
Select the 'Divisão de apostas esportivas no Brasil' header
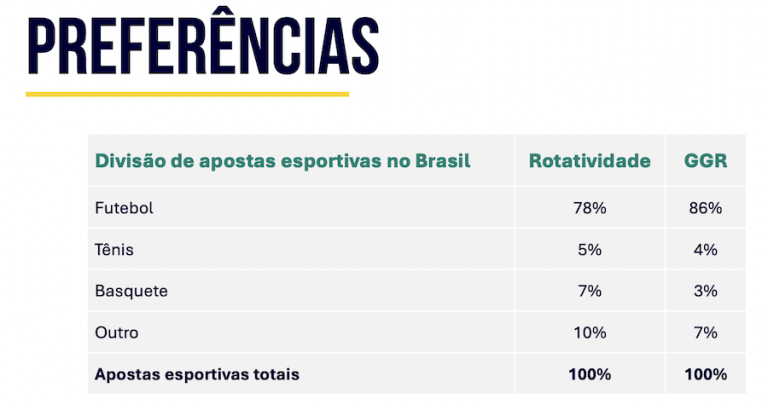pyautogui.click(x=282, y=161)
